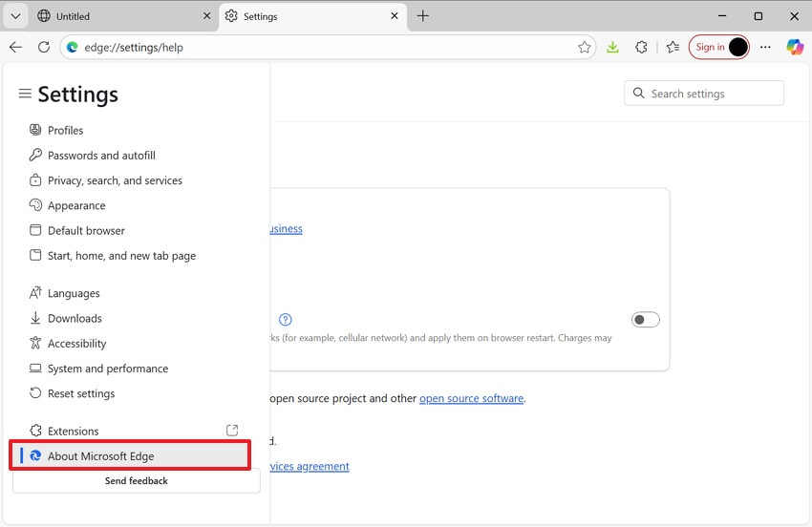This screenshot has height=527, width=812.
Task: Open the tab search dropdown chevron
Action: click(x=15, y=16)
